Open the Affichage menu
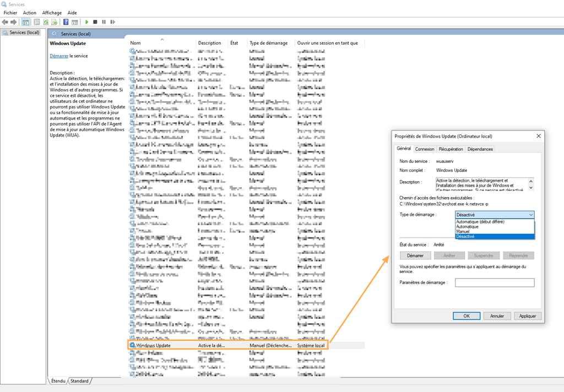Screen dimensions: 564x392 [x=52, y=13]
